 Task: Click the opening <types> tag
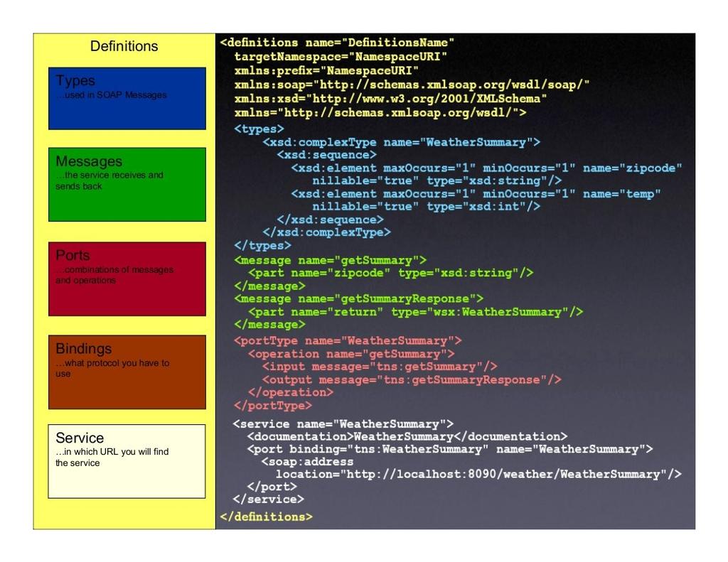coord(259,129)
